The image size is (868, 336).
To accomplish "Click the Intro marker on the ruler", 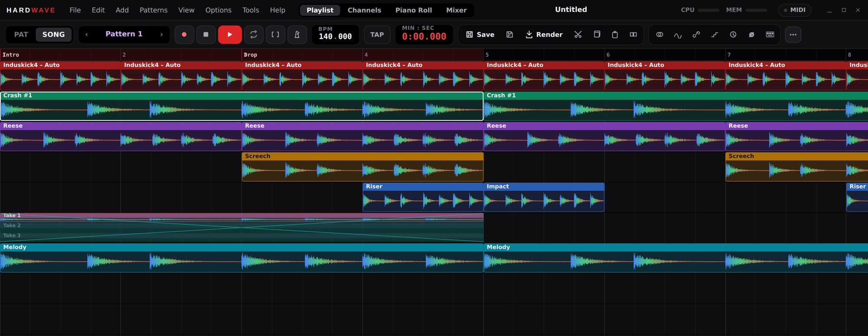I will [x=11, y=55].
